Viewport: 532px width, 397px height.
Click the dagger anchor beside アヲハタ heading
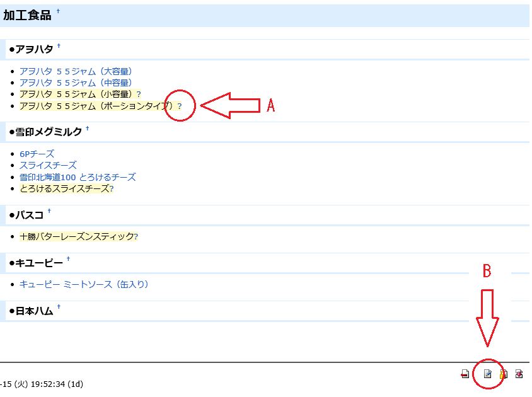tap(59, 46)
